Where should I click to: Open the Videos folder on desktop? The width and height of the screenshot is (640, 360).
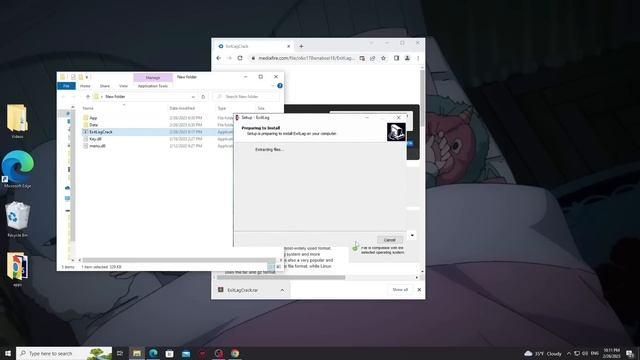pyautogui.click(x=17, y=121)
